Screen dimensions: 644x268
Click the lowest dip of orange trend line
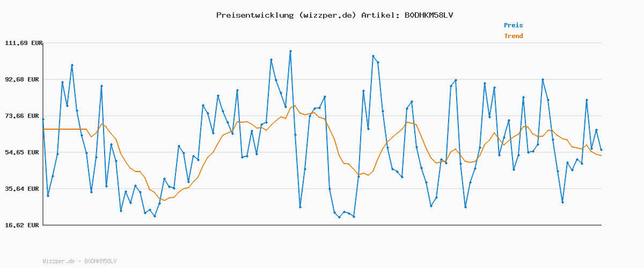[x=164, y=200]
